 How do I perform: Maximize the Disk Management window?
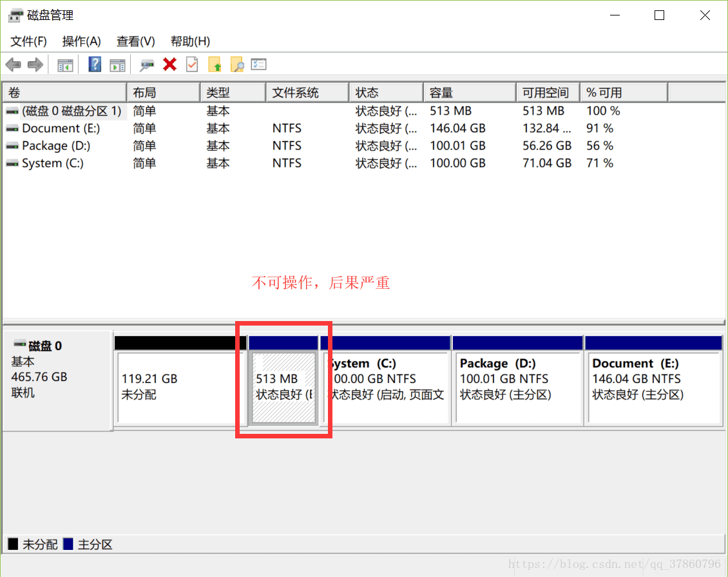point(659,15)
